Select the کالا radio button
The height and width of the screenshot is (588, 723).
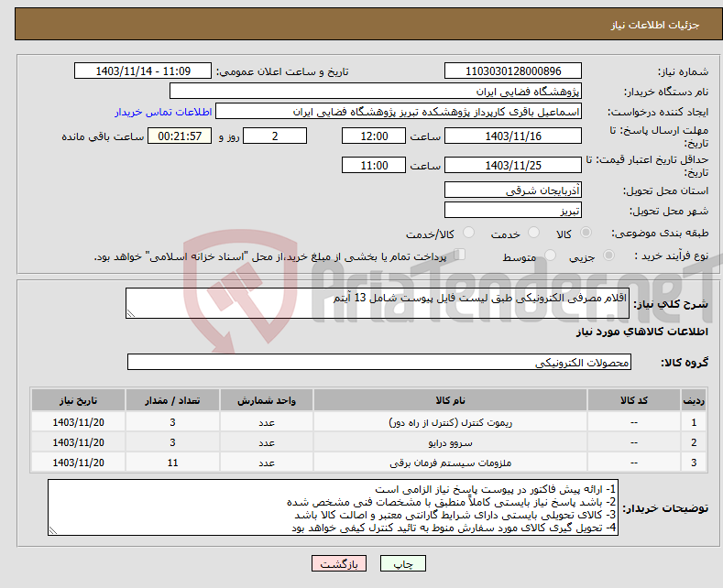(586, 234)
